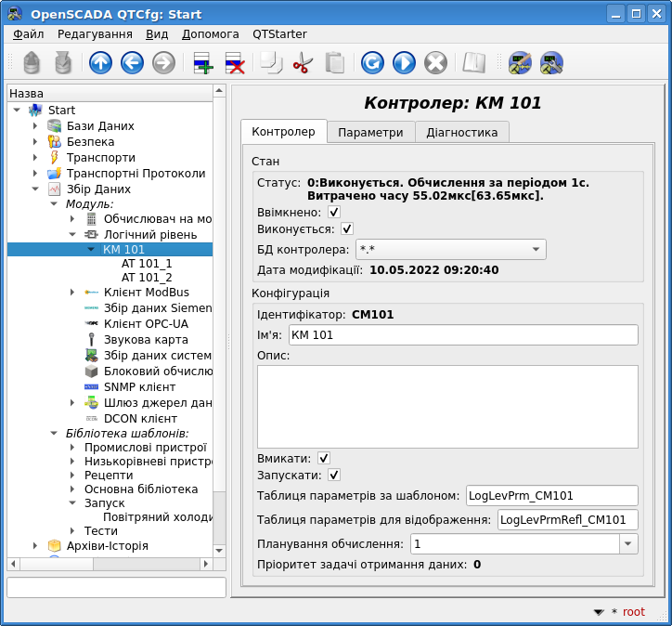This screenshot has width=672, height=626.
Task: Navigate forward with the right arrow icon
Action: (163, 63)
